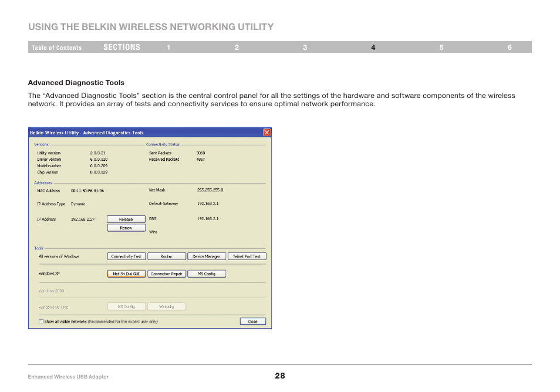Screen dimensions: 560x392
Task: Click the Renew button
Action: [126, 228]
